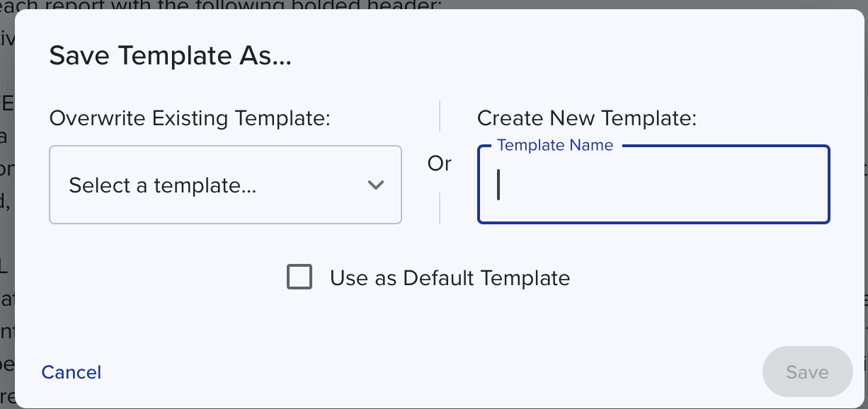Image resolution: width=868 pixels, height=409 pixels.
Task: Click the dimmed overlay left of the dialog
Action: 6,212
